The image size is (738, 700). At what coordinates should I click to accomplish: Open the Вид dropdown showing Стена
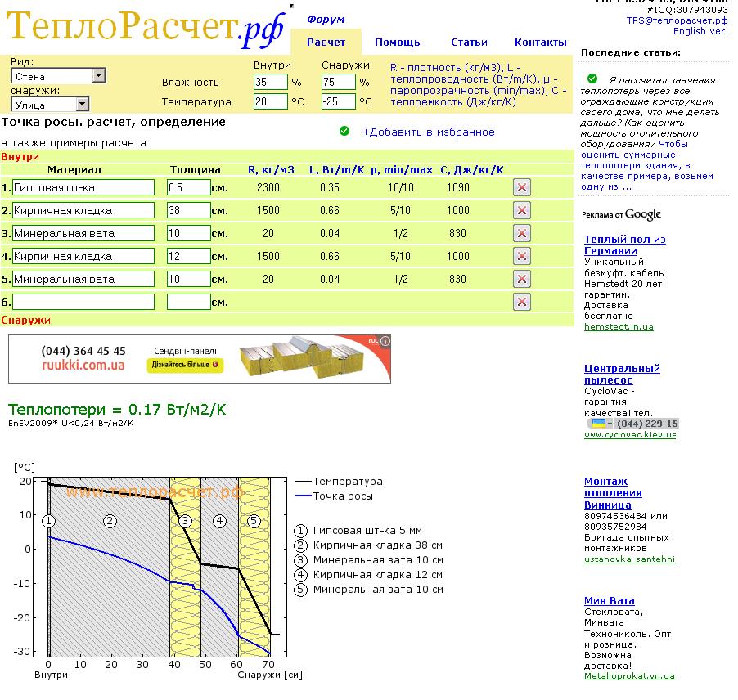58,76
